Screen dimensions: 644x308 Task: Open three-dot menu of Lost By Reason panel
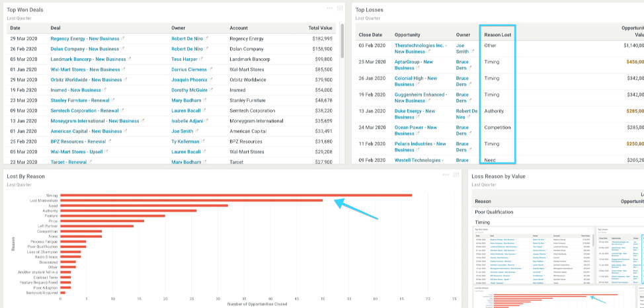(446, 175)
